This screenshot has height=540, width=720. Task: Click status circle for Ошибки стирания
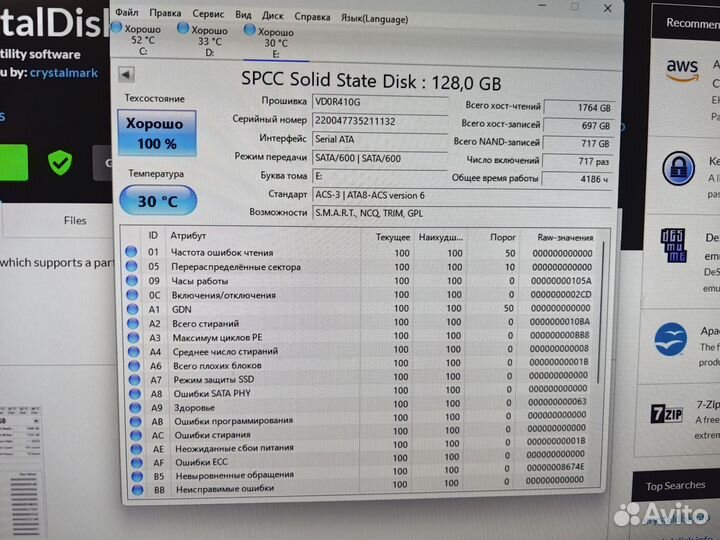coord(136,434)
